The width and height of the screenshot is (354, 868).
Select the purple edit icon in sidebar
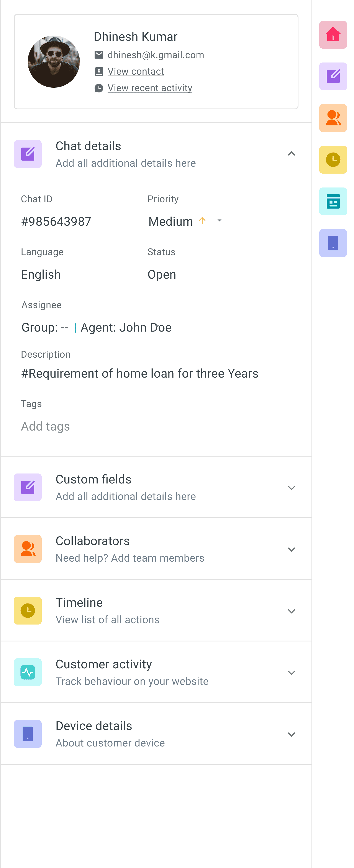pos(333,76)
